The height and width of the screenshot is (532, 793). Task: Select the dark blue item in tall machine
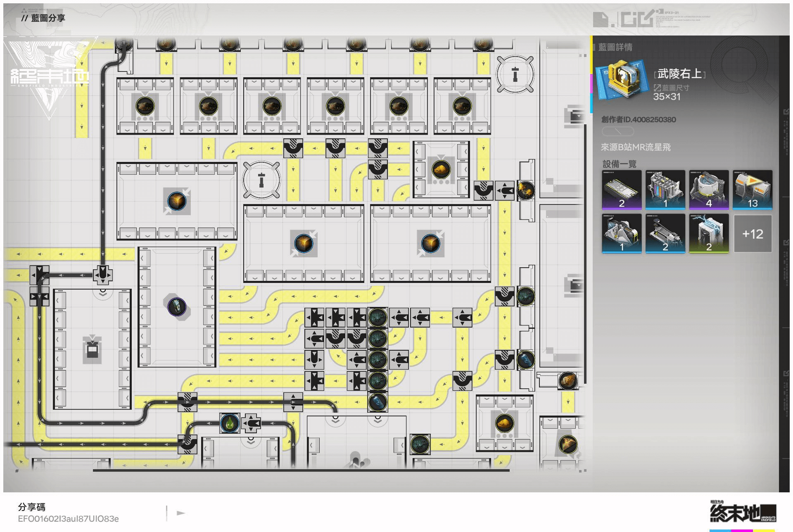[177, 306]
